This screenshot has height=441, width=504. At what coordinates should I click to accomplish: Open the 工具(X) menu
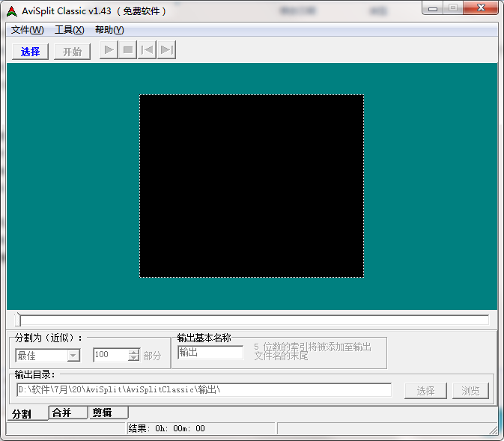pos(69,30)
